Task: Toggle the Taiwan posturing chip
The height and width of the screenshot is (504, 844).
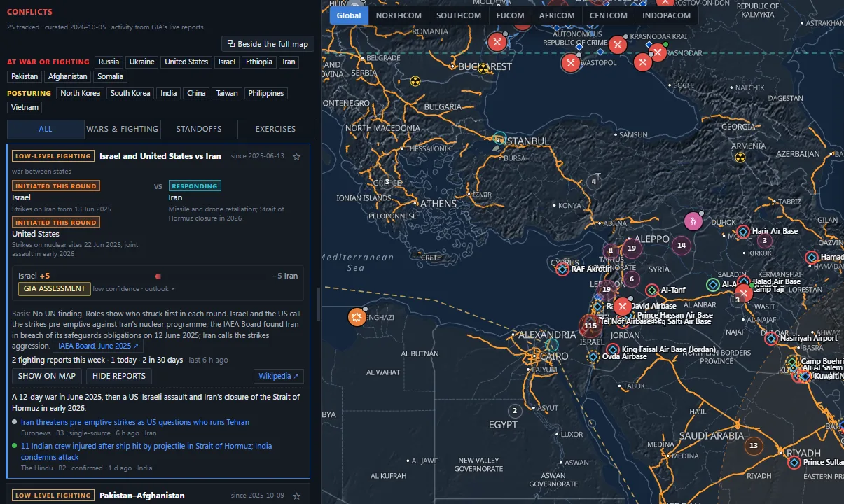Action: tap(226, 94)
